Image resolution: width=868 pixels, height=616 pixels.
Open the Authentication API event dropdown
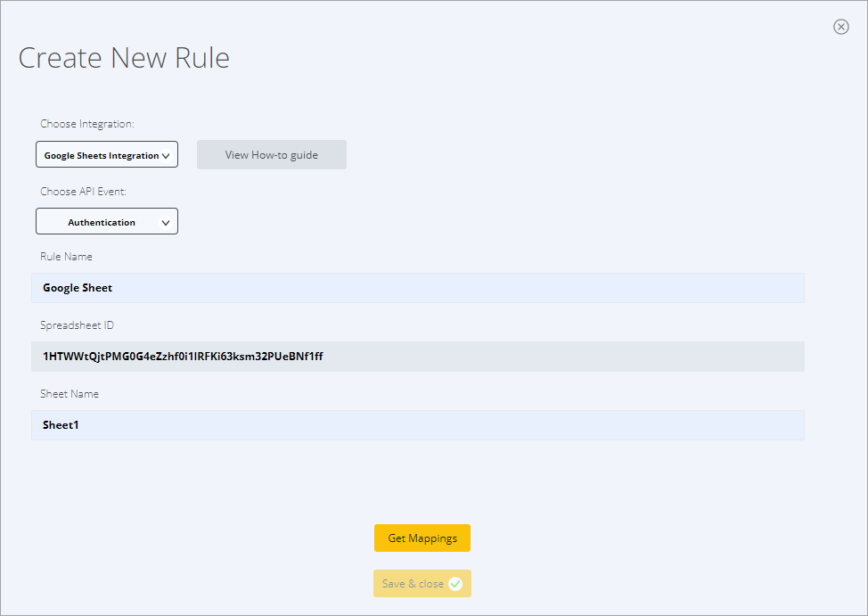coord(107,222)
